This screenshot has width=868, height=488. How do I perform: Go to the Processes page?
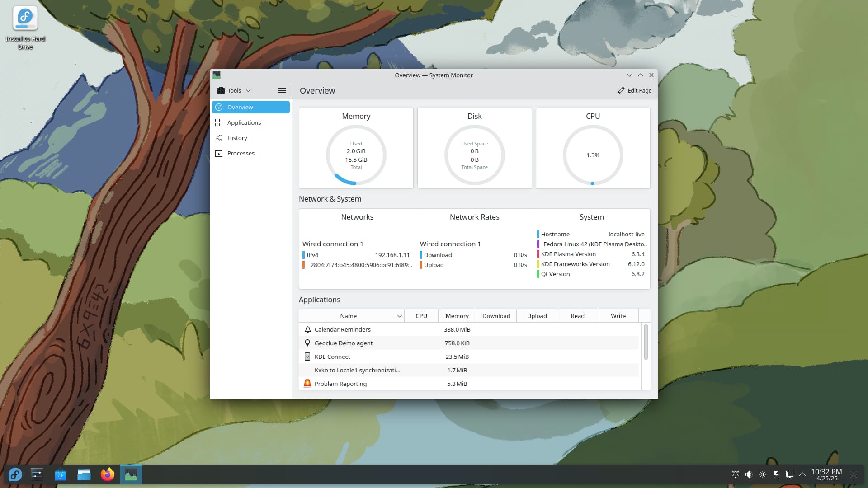[x=250, y=153]
